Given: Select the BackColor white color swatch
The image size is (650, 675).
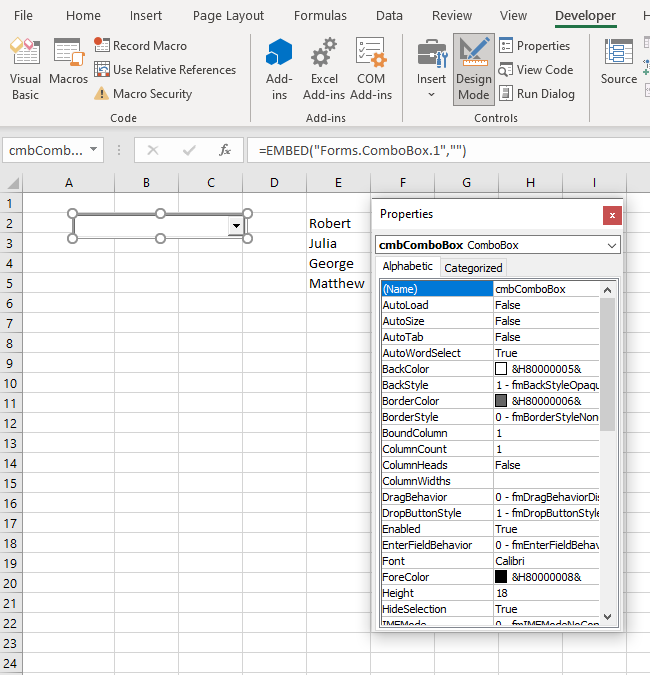Looking at the screenshot, I should [x=501, y=369].
